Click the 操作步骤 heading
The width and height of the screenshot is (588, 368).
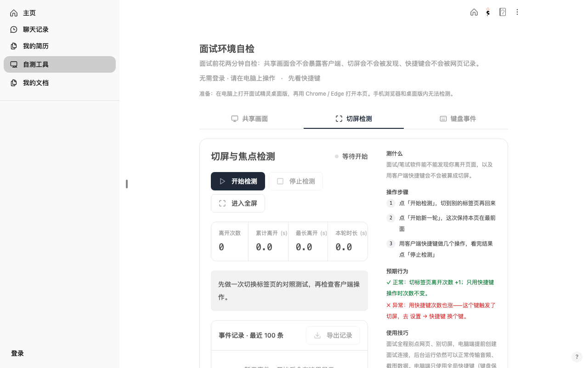[397, 192]
